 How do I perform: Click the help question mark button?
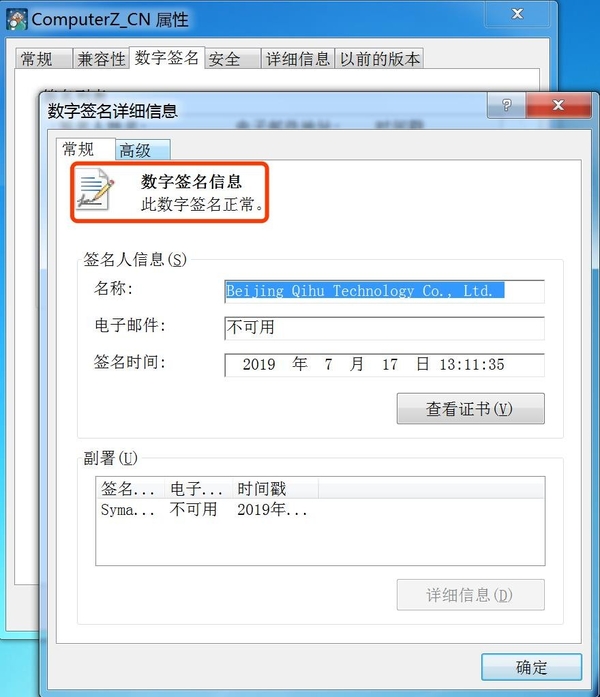tap(507, 105)
